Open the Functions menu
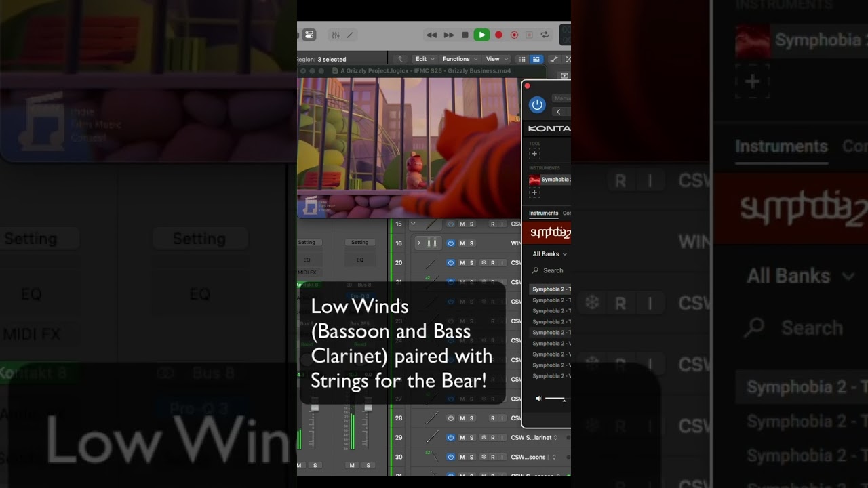This screenshot has width=868, height=488. pyautogui.click(x=460, y=59)
